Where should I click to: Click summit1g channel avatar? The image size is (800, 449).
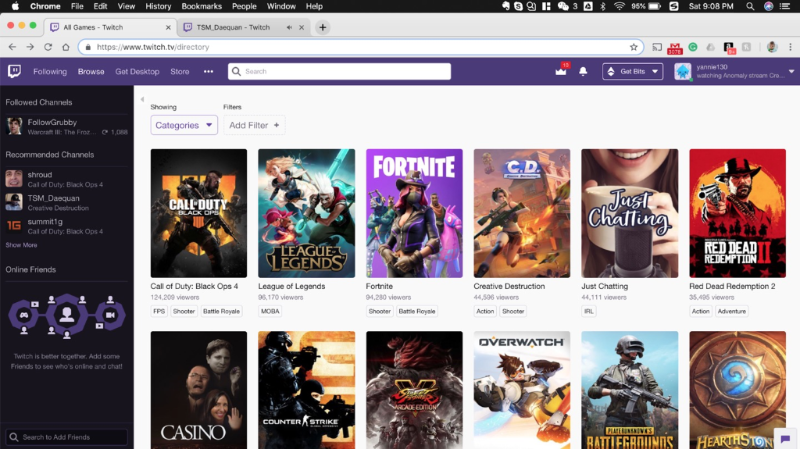tap(14, 226)
